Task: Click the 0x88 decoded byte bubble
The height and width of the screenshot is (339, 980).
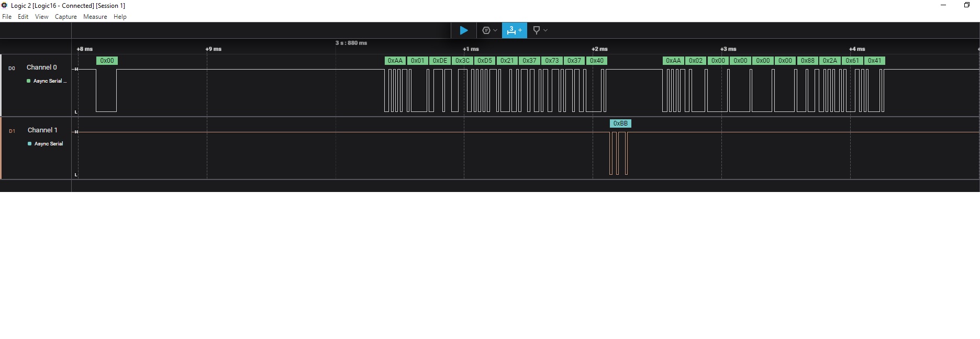Action: (807, 61)
